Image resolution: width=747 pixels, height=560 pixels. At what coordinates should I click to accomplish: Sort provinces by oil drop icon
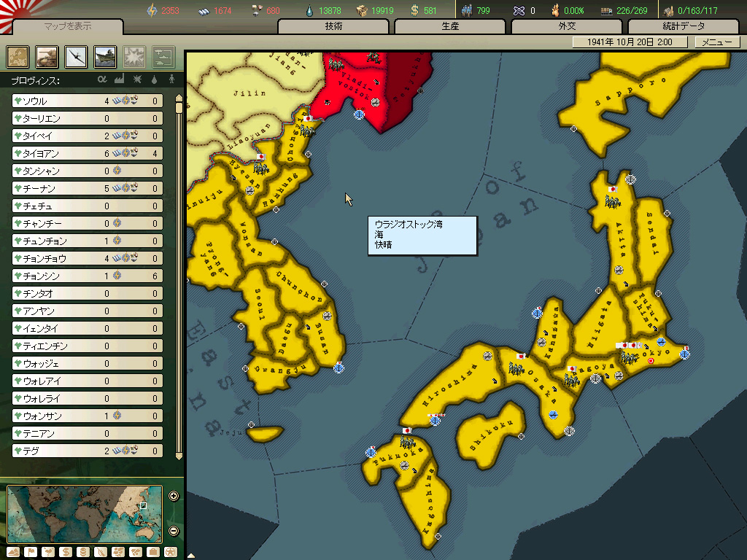[154, 79]
